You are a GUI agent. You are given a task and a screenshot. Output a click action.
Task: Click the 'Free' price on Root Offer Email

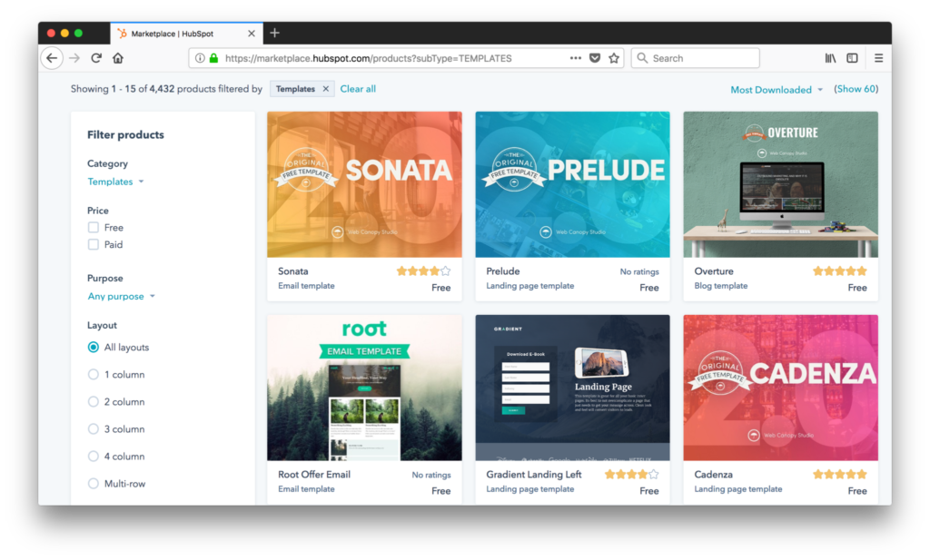point(440,491)
